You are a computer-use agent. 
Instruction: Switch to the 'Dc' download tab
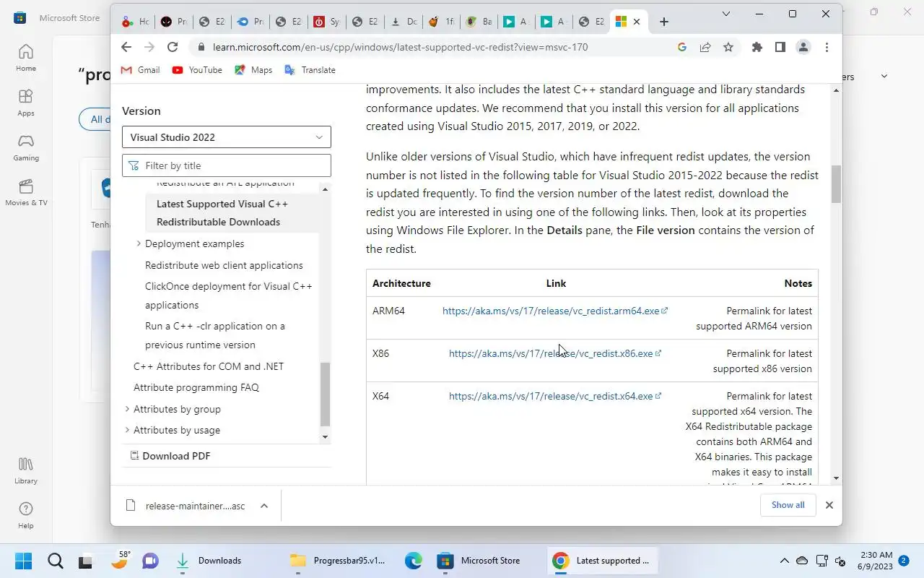click(404, 22)
